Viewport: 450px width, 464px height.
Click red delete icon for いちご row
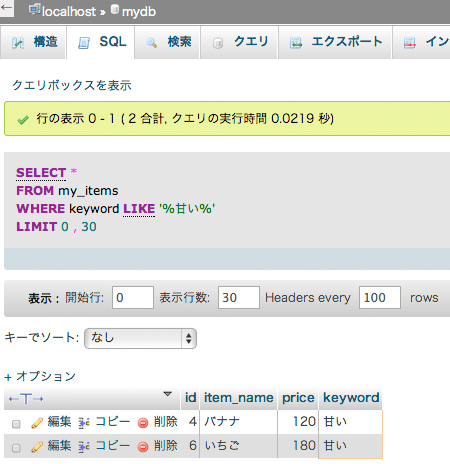tap(143, 447)
